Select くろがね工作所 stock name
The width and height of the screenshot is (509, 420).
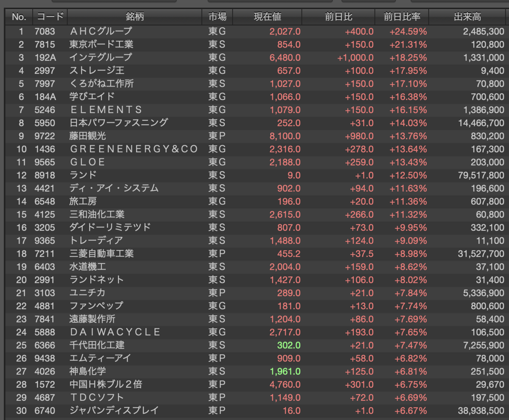tap(101, 84)
